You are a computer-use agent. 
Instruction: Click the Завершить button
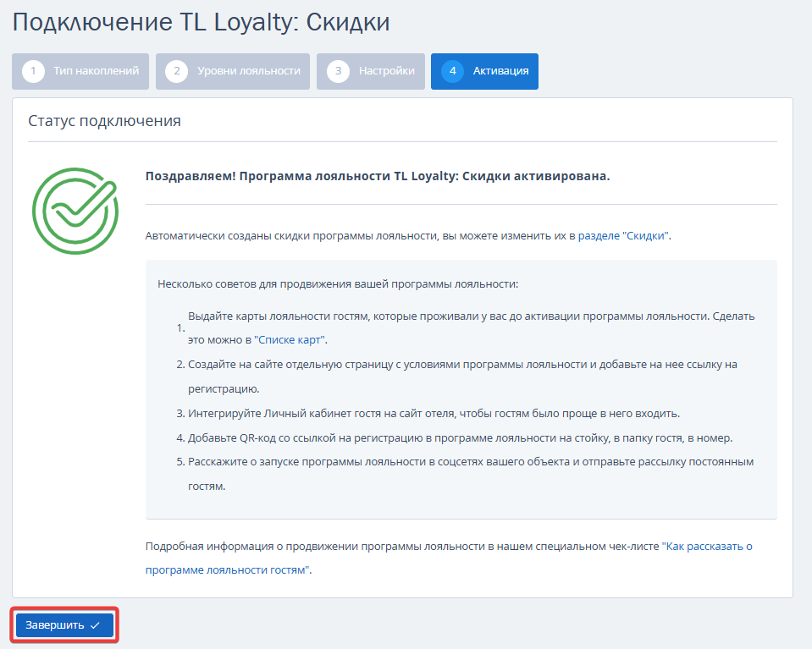pos(64,625)
